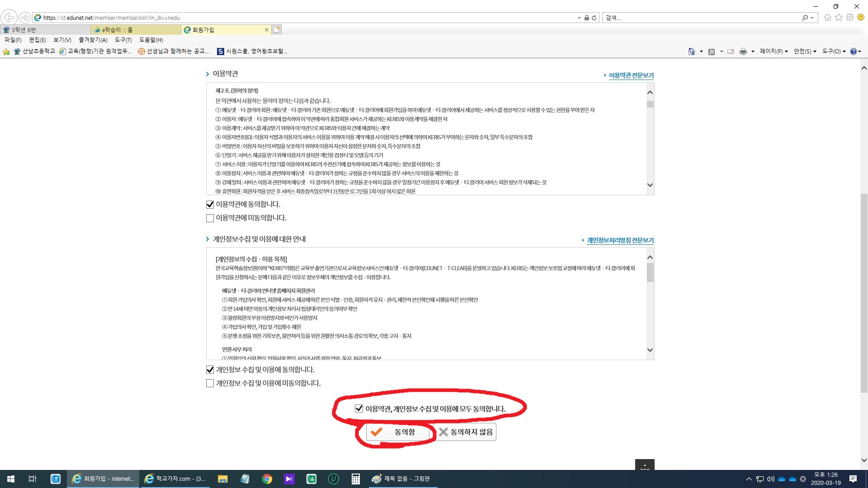Open the green circular U app taskbar icon
This screenshot has height=488, width=868.
click(x=334, y=479)
